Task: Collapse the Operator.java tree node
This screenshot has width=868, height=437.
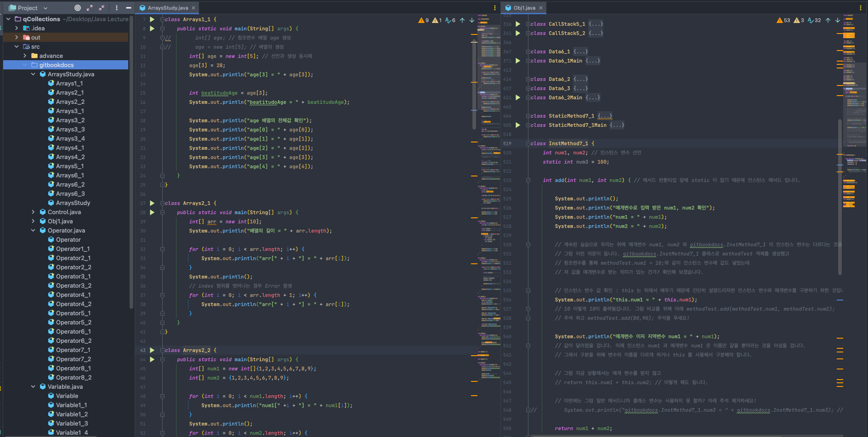Action: point(33,230)
